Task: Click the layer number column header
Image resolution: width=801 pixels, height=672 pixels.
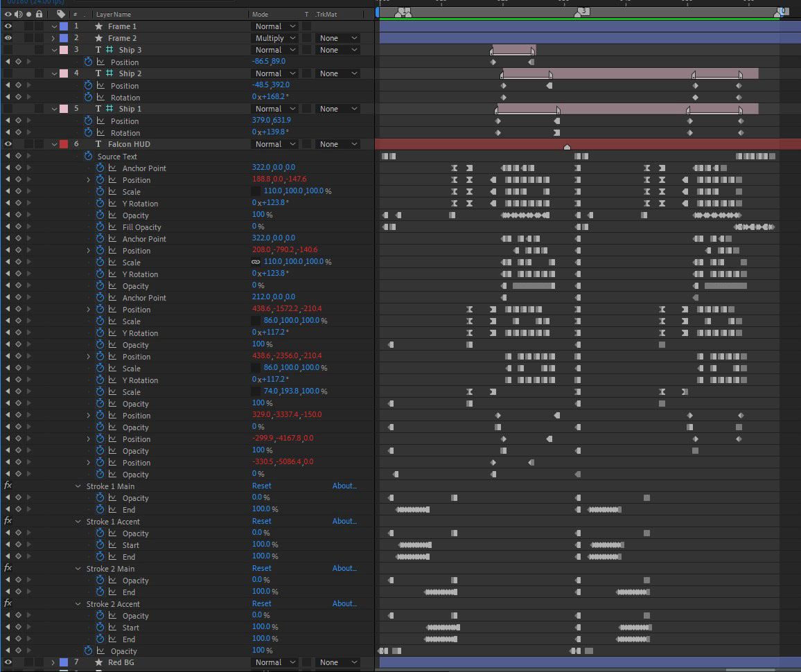Action: (x=76, y=15)
